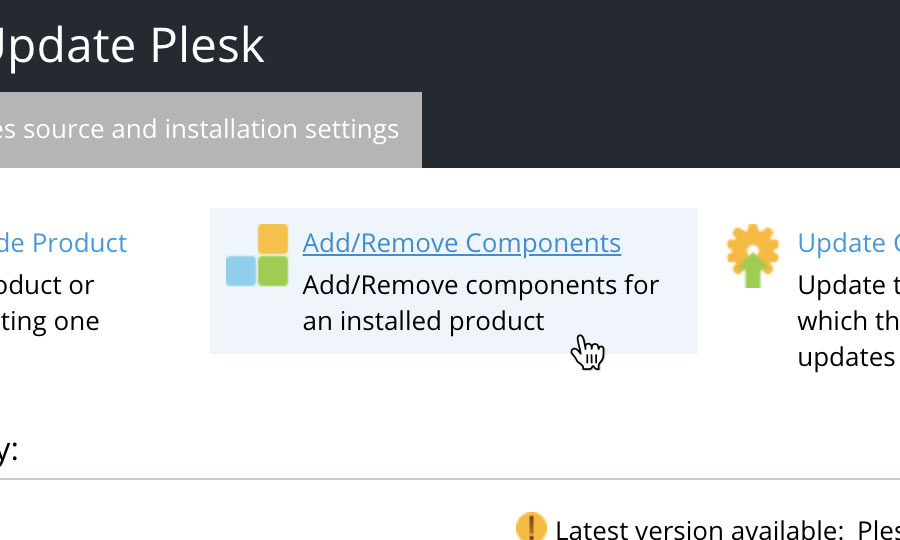
Task: Open the partially visible Product link
Action: pyautogui.click(x=63, y=243)
